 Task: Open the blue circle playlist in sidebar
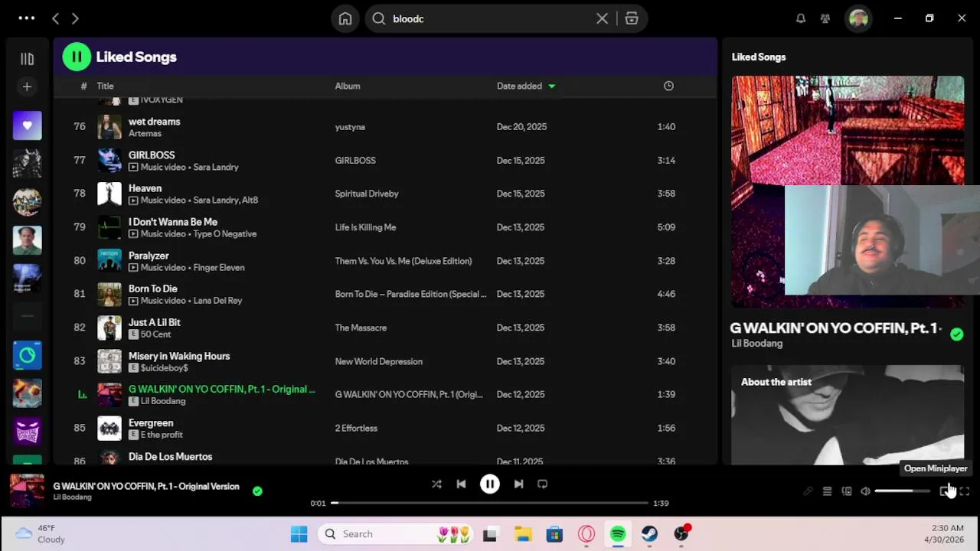(x=27, y=355)
